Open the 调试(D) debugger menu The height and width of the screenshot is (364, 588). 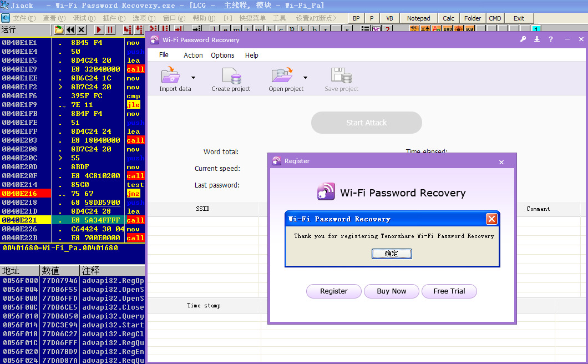point(84,18)
